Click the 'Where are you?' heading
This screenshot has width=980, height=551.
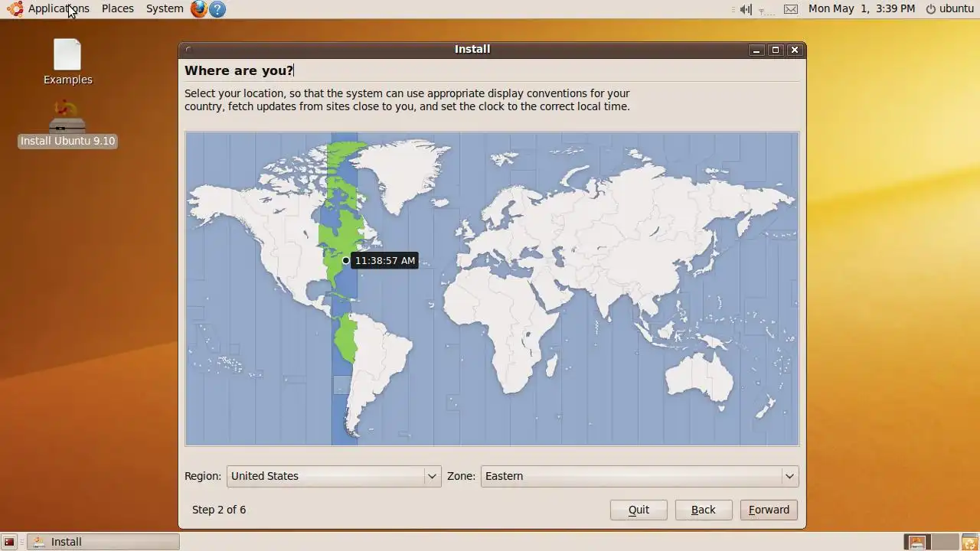click(x=238, y=70)
